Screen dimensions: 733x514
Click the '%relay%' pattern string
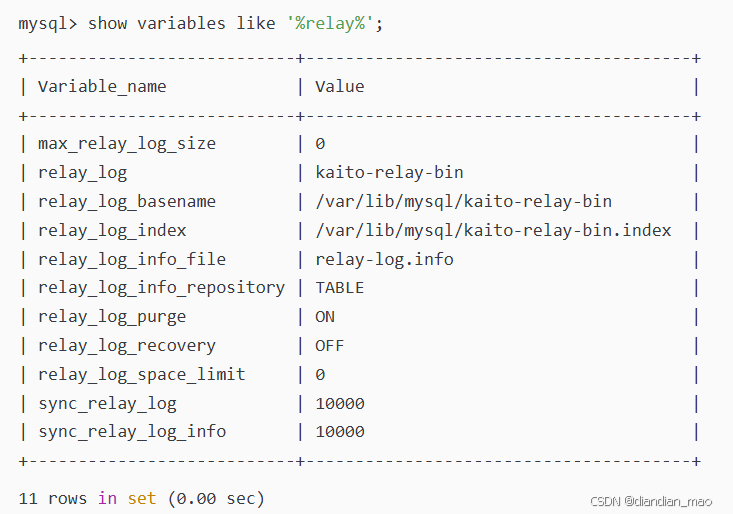click(x=330, y=23)
